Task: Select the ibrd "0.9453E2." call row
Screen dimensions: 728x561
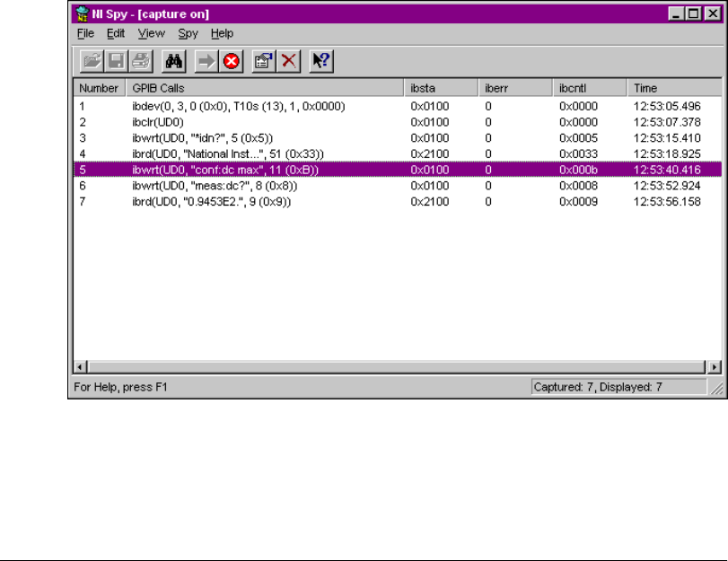Action: 398,202
